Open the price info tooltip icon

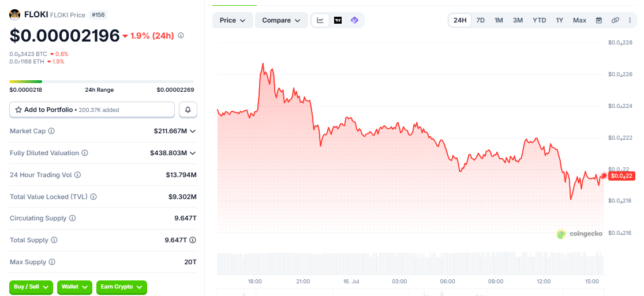tap(181, 35)
